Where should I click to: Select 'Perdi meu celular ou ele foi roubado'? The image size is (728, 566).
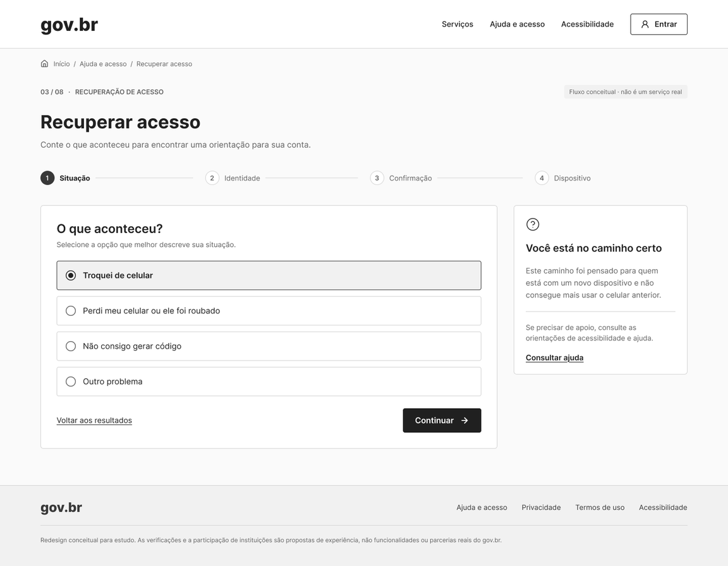click(269, 311)
